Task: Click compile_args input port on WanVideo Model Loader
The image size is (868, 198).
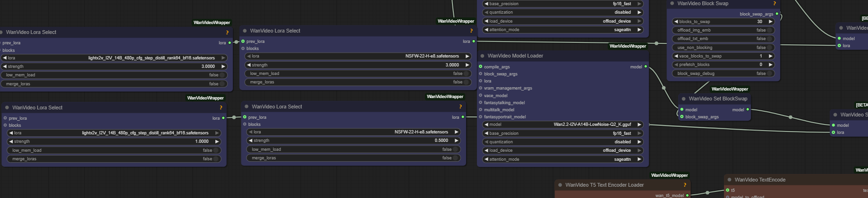Action: 481,66
